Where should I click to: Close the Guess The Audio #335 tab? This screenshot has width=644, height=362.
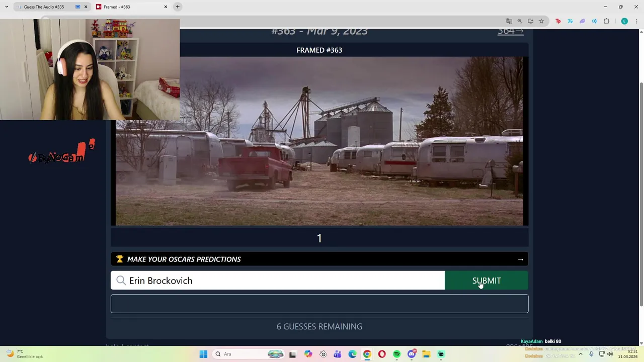(x=86, y=7)
